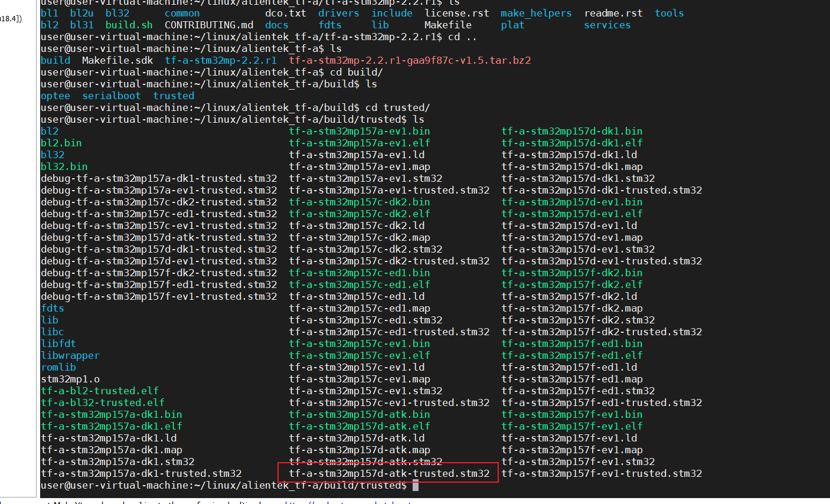The height and width of the screenshot is (504, 830).
Task: Select the debug-tf-a-stm32mp157d-atk-trusted.stm32 entry
Action: 159,237
